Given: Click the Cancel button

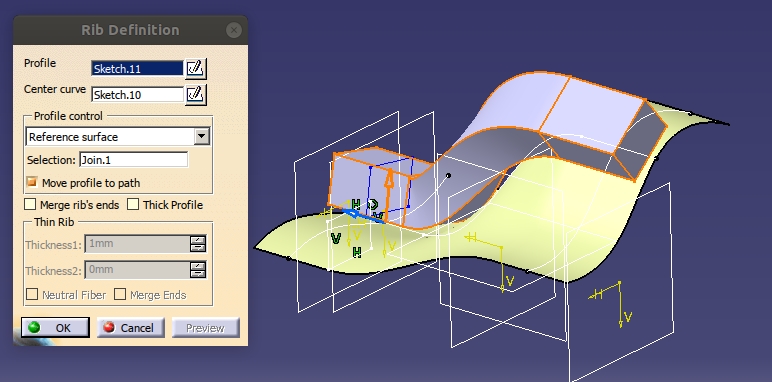Looking at the screenshot, I should pyautogui.click(x=130, y=327).
